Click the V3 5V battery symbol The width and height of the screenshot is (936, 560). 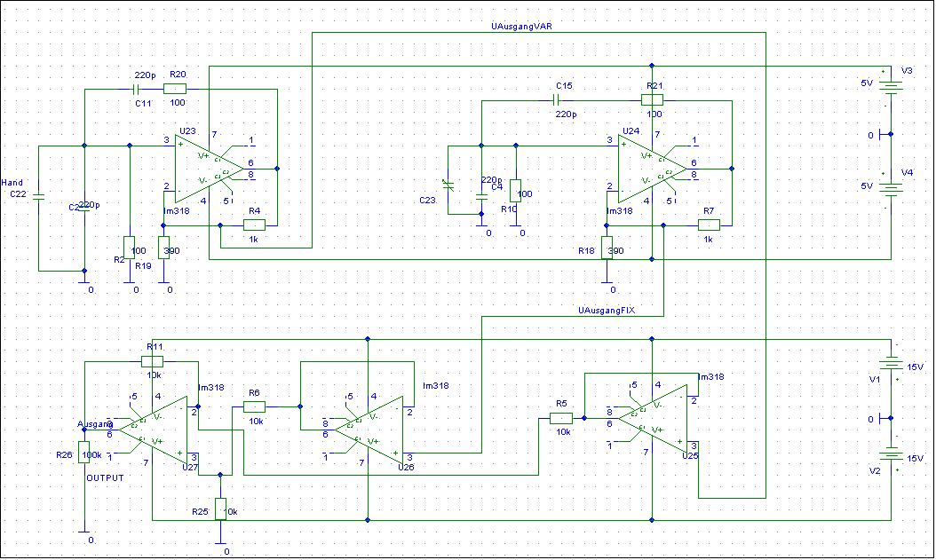(x=891, y=86)
